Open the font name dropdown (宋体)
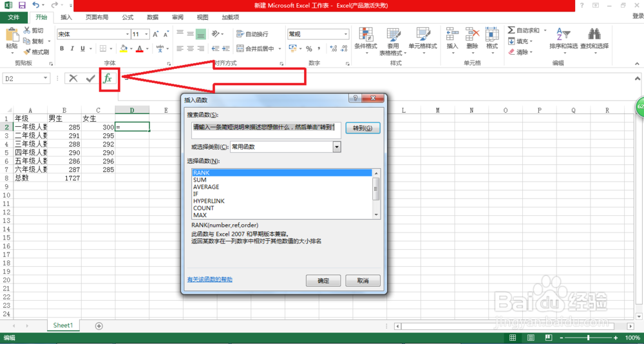The image size is (644, 344). tap(128, 35)
